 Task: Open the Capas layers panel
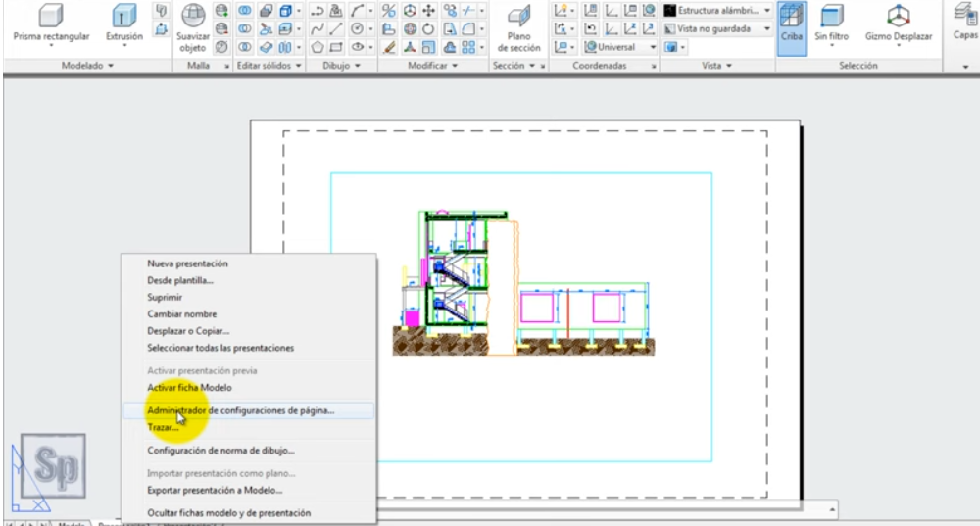click(965, 22)
